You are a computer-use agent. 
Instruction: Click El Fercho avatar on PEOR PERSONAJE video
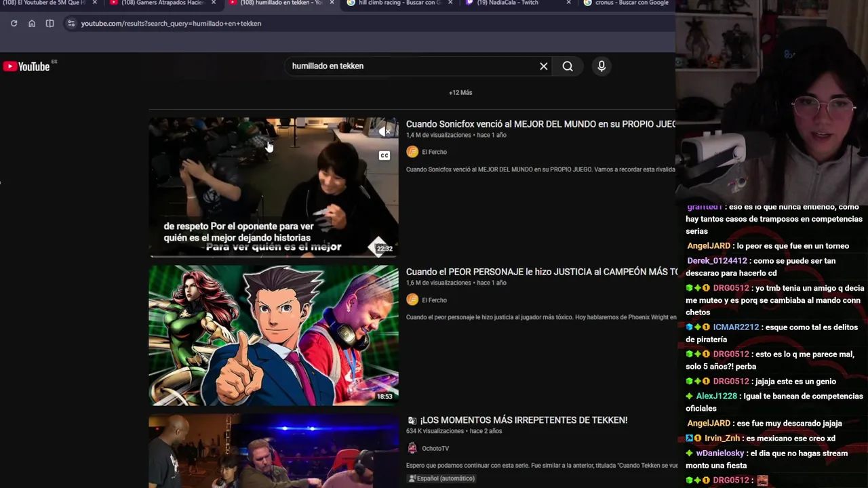[412, 300]
